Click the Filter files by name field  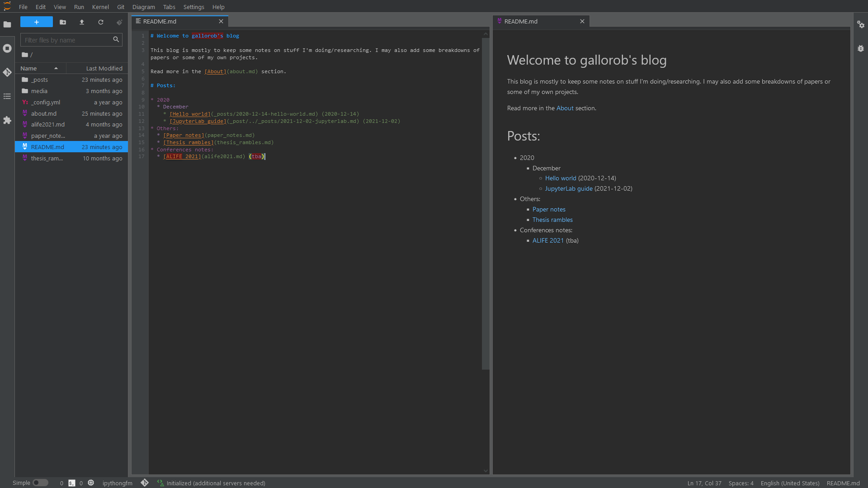click(x=67, y=40)
